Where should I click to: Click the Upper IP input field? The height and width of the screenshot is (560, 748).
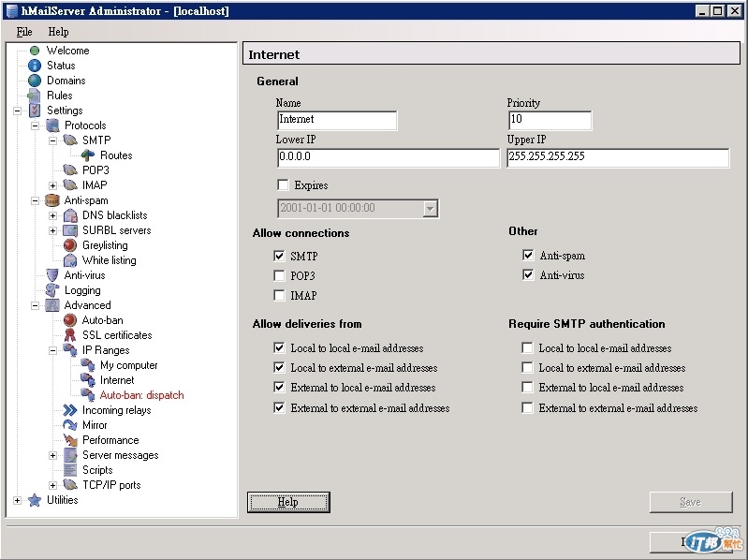618,157
